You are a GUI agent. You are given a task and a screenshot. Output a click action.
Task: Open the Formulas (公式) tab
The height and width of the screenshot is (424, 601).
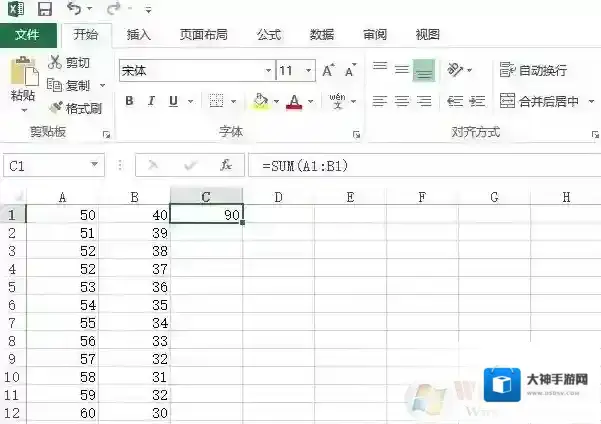click(269, 34)
